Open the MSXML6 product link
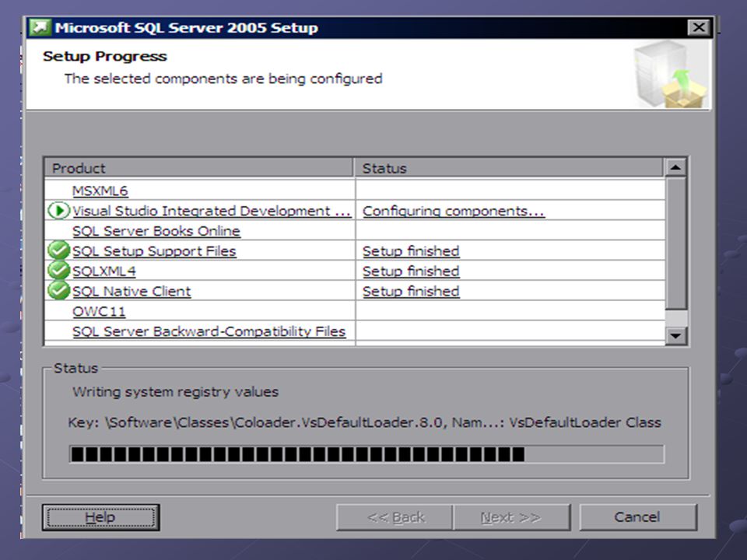Image resolution: width=747 pixels, height=560 pixels. 100,191
